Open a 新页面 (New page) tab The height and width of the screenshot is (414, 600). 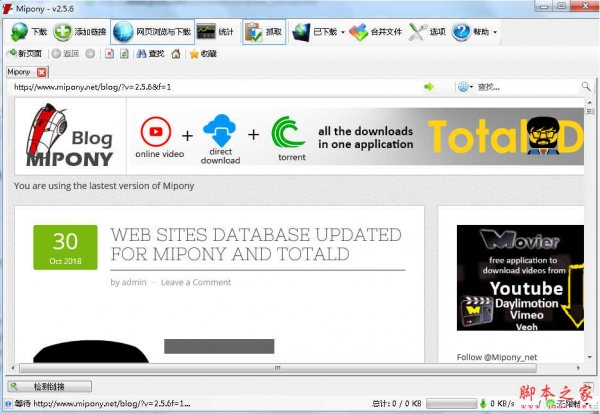(24, 54)
